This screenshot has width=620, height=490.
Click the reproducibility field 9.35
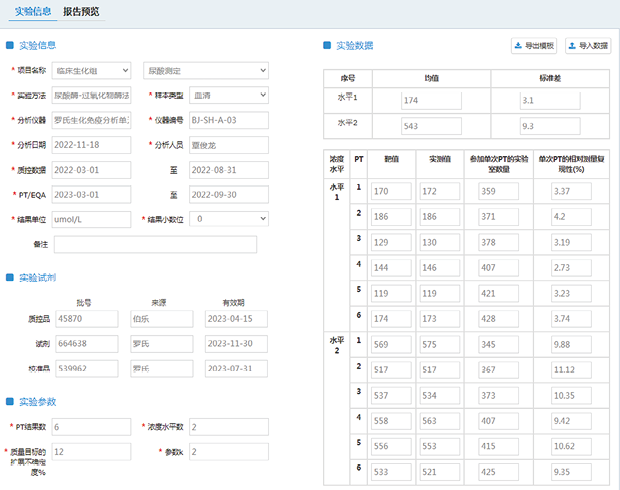pyautogui.click(x=571, y=472)
